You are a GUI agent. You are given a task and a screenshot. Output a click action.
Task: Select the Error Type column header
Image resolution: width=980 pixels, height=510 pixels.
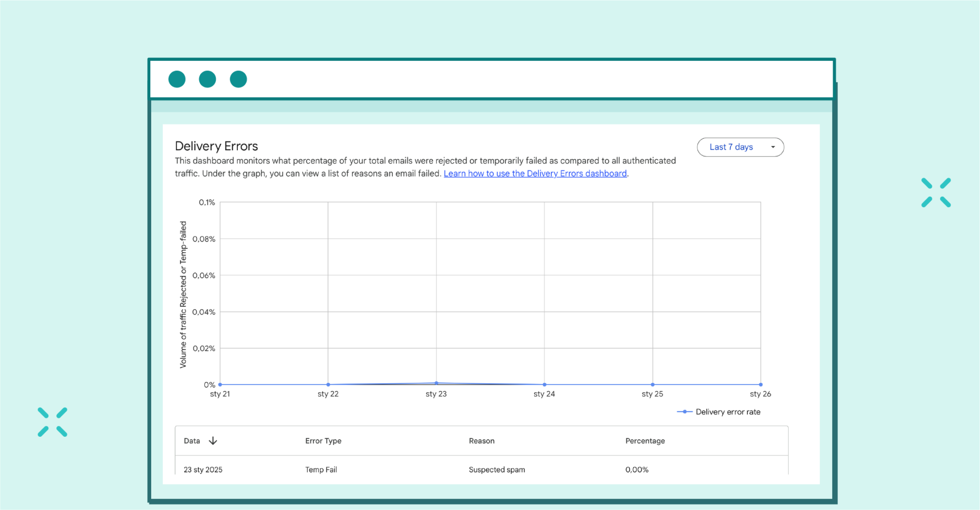[323, 441]
